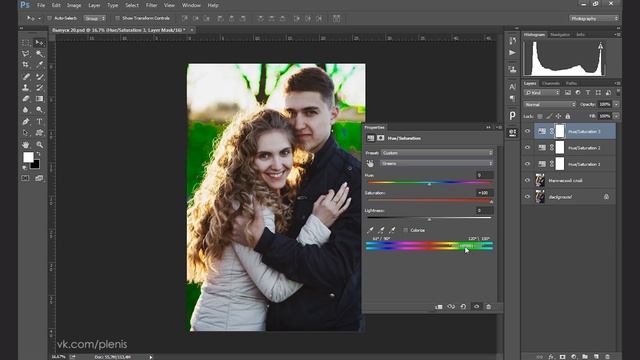Open the Normal blend mode dropdown
The height and width of the screenshot is (360, 640).
click(x=549, y=104)
